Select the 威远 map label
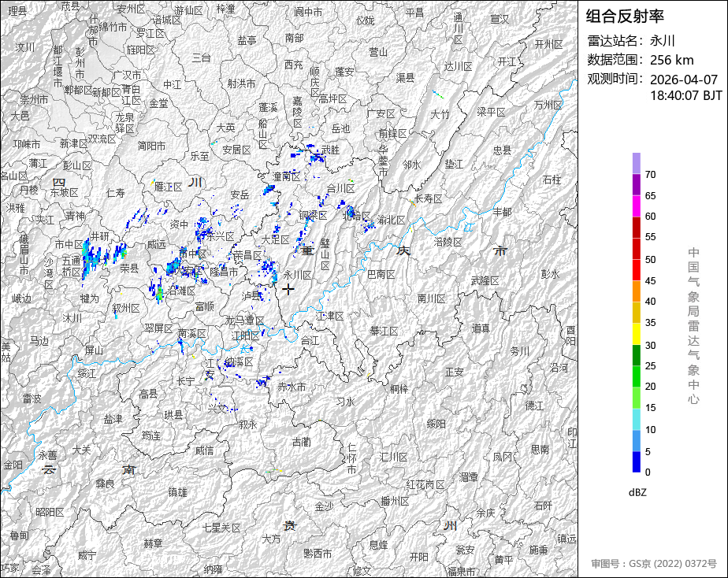 click(157, 244)
